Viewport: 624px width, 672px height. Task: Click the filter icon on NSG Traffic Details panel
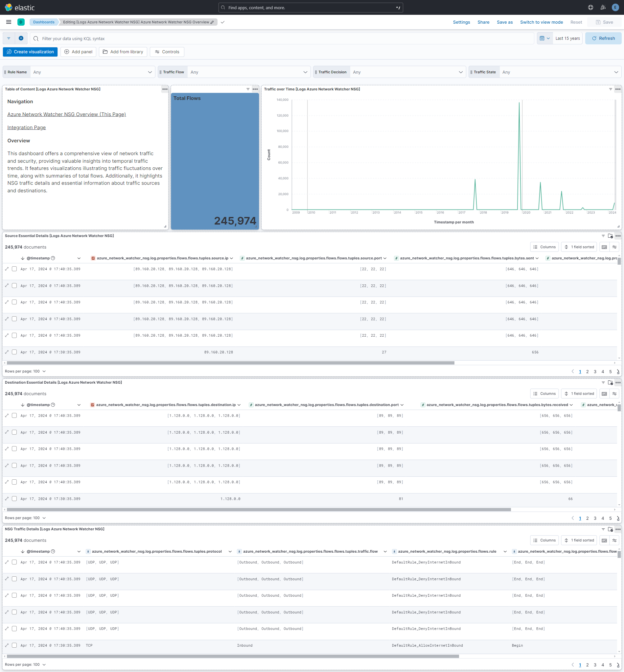point(603,529)
